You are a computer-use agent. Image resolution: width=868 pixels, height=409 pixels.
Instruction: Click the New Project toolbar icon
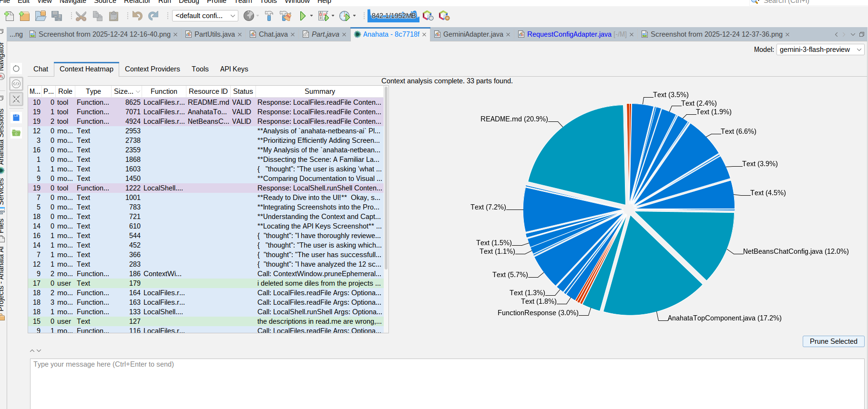tap(25, 16)
